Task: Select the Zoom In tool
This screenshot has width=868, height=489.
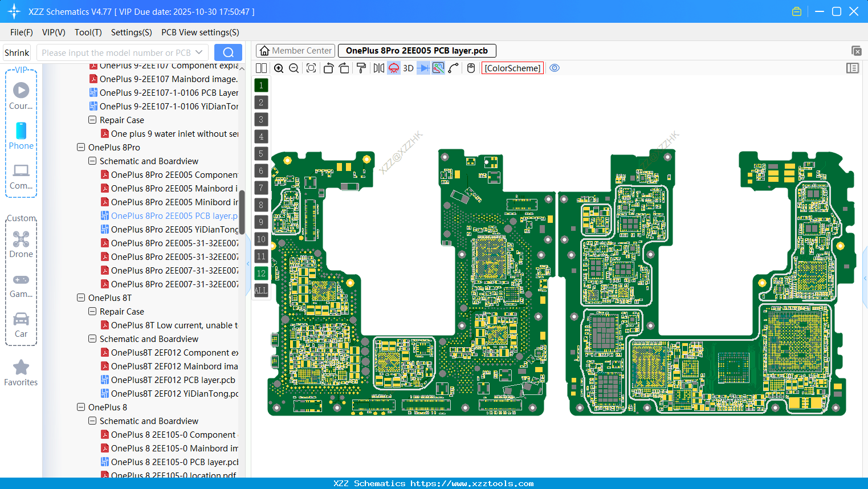Action: point(279,68)
